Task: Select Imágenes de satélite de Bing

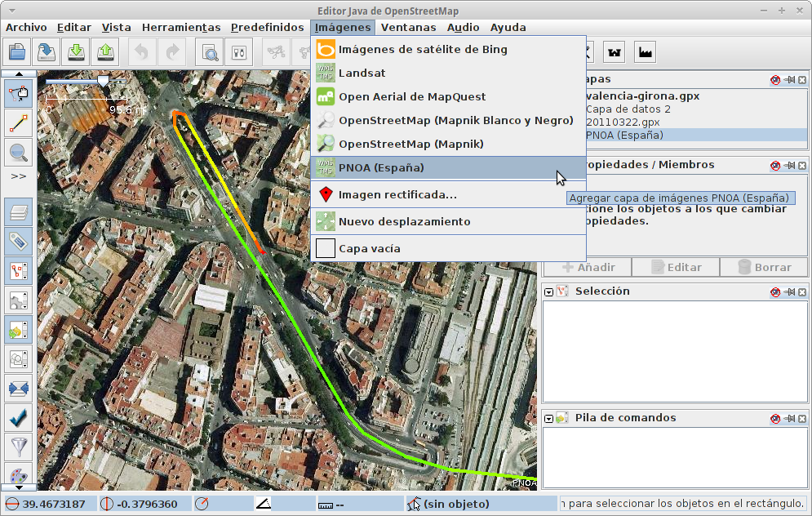Action: [423, 49]
